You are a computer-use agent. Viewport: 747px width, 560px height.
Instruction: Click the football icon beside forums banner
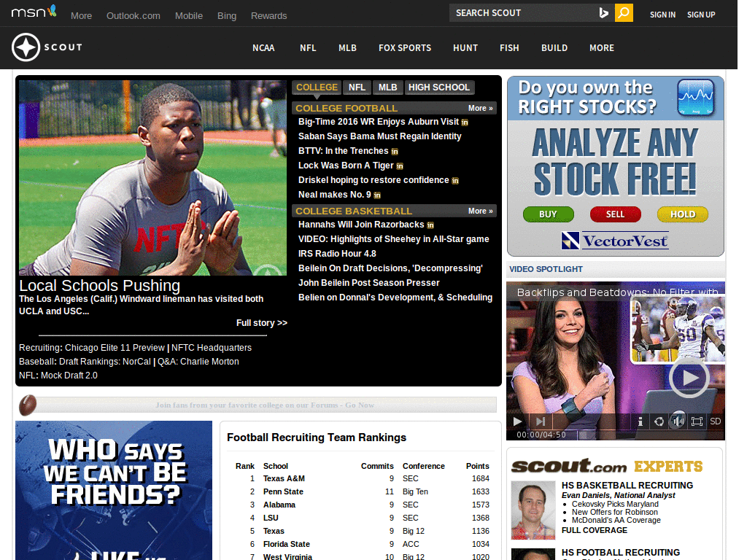[x=28, y=405]
